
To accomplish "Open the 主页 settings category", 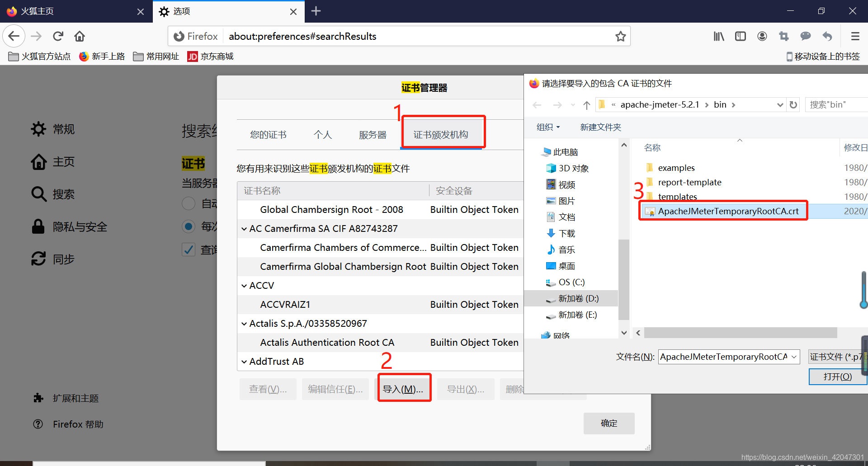I will click(x=53, y=162).
